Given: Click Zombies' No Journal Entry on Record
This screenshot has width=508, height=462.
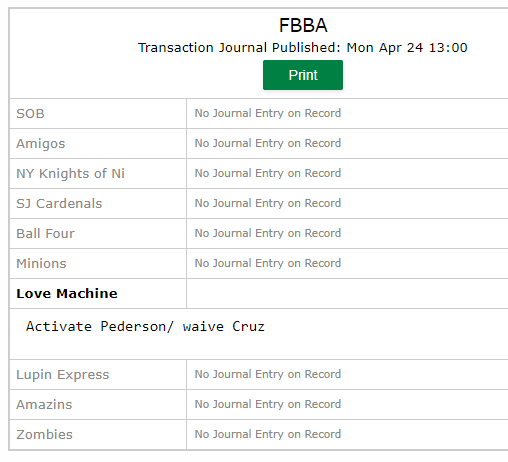Looking at the screenshot, I should pos(268,434).
